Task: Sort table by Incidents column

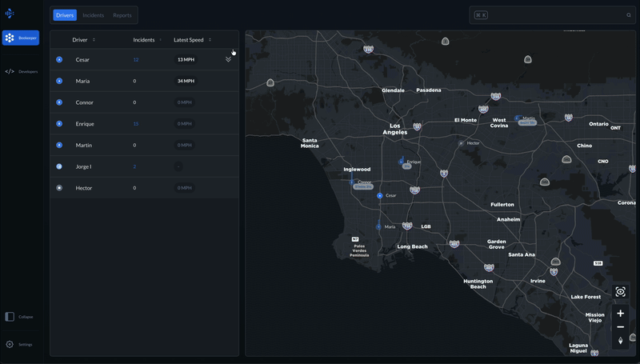Action: [147, 40]
